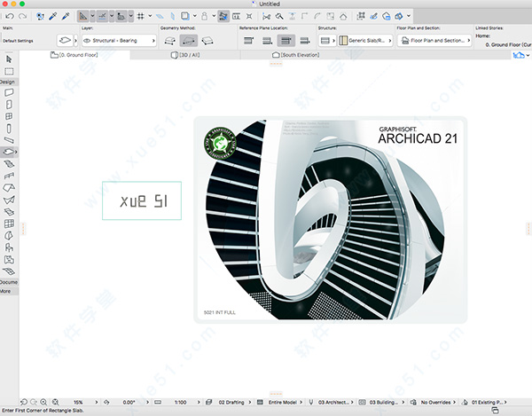Image resolution: width=532 pixels, height=416 pixels.
Task: Click the Zoom In magnifier in status bar
Action: (x=43, y=402)
